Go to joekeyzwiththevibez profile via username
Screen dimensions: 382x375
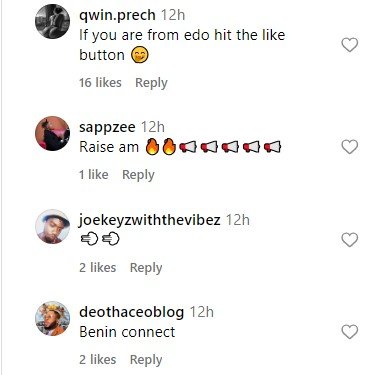pyautogui.click(x=149, y=220)
